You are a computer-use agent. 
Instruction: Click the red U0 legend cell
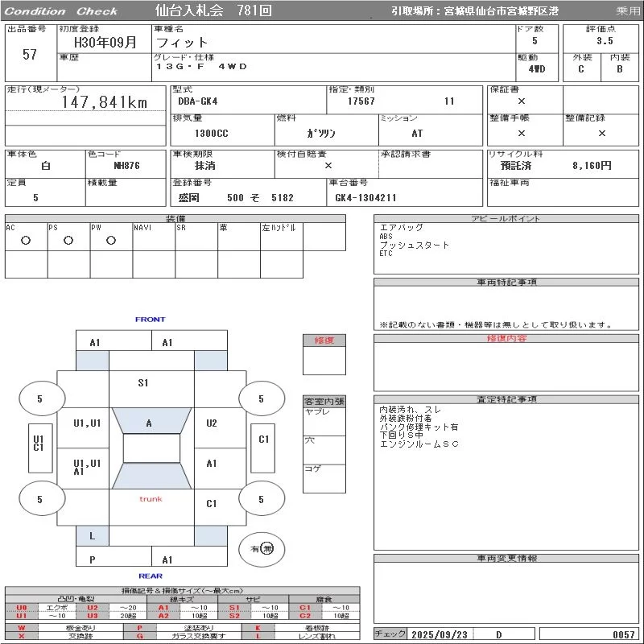pyautogui.click(x=22, y=608)
